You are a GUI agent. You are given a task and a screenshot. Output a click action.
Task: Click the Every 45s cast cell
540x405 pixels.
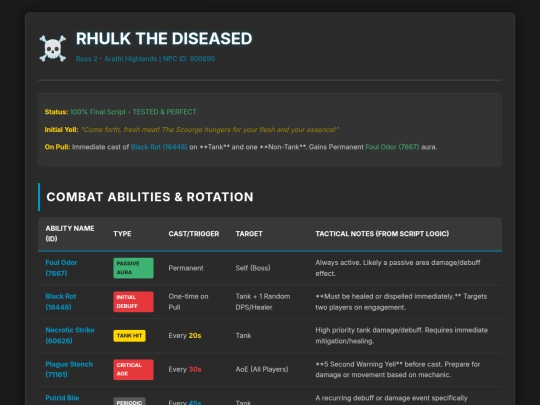coord(185,402)
